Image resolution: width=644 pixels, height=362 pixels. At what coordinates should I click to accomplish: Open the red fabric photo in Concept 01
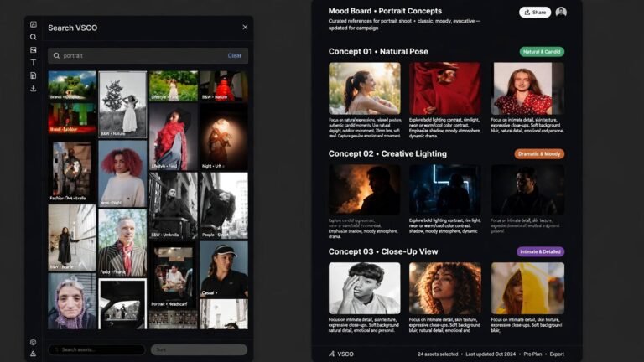click(444, 88)
